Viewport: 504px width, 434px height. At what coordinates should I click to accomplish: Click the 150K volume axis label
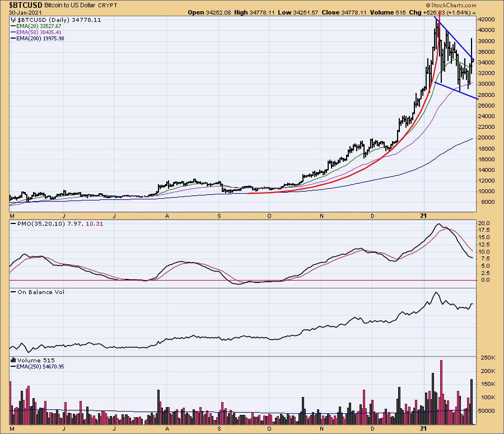coord(488,384)
